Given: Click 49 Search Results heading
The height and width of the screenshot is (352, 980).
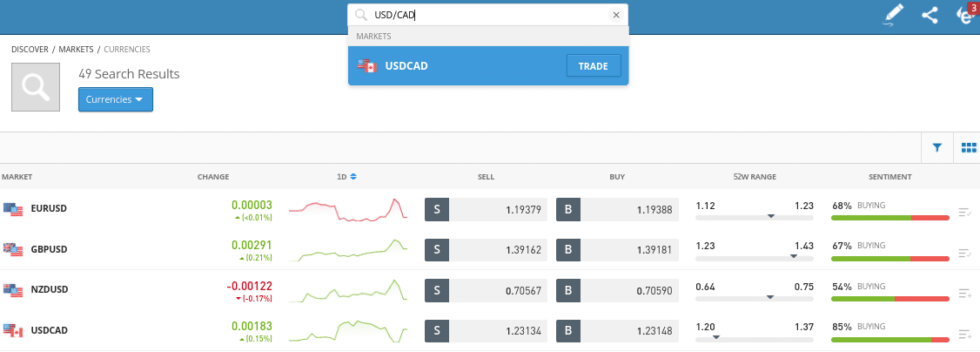Looking at the screenshot, I should coord(129,74).
